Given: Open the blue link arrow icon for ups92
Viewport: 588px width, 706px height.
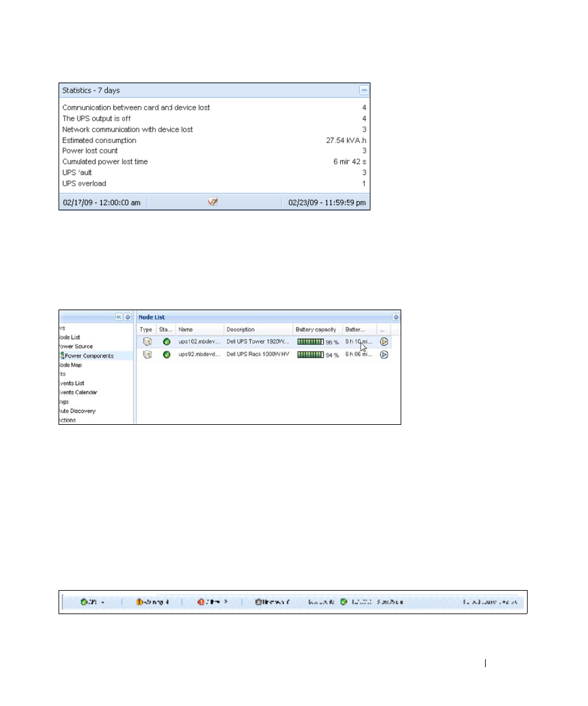Looking at the screenshot, I should click(x=384, y=355).
